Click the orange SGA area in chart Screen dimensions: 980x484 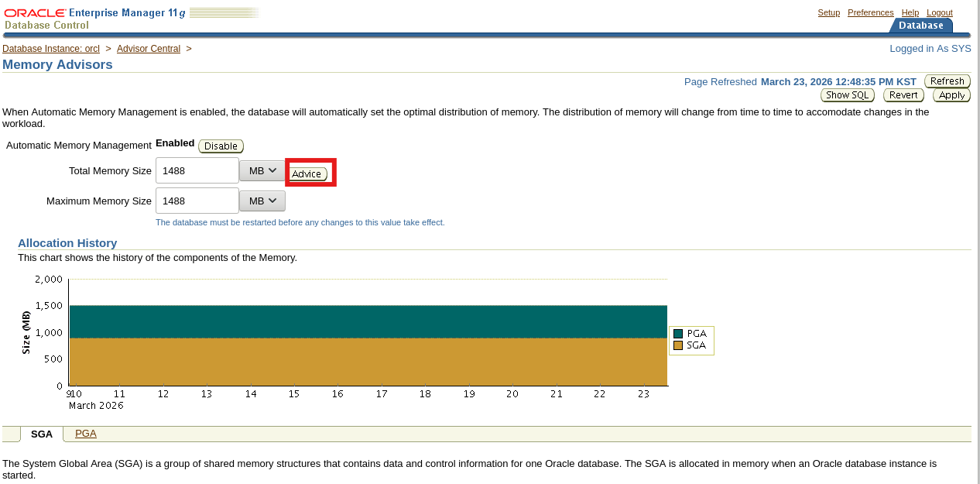tap(368, 362)
